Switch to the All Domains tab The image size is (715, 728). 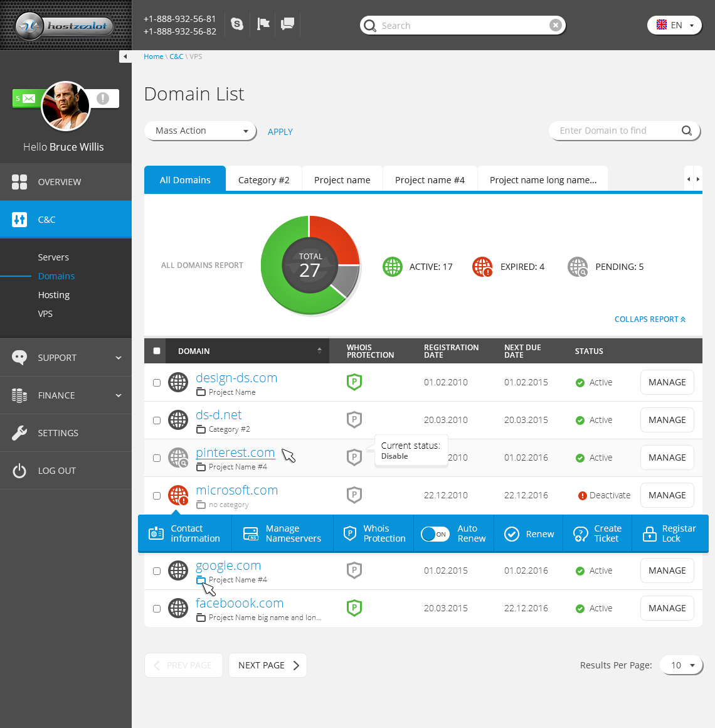[x=185, y=179]
